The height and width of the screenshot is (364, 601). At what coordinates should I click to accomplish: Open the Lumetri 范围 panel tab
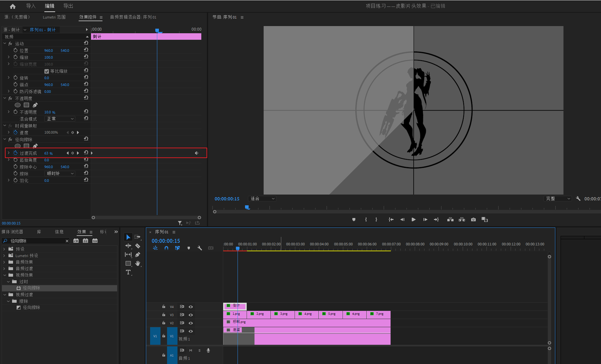[54, 17]
